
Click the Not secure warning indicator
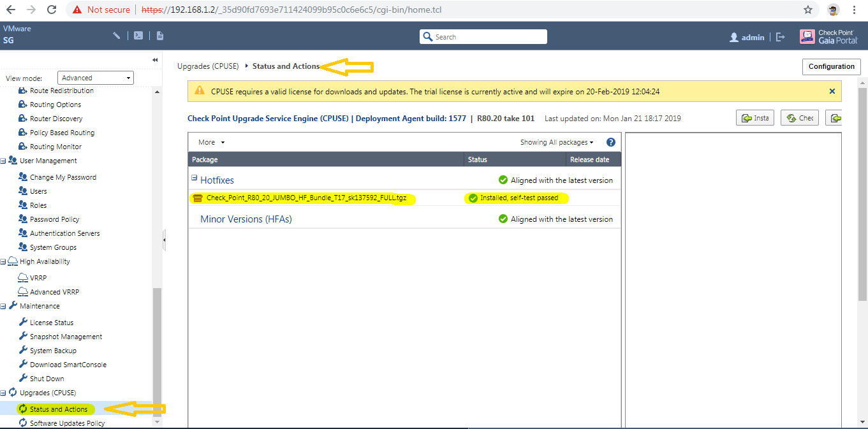coord(101,10)
